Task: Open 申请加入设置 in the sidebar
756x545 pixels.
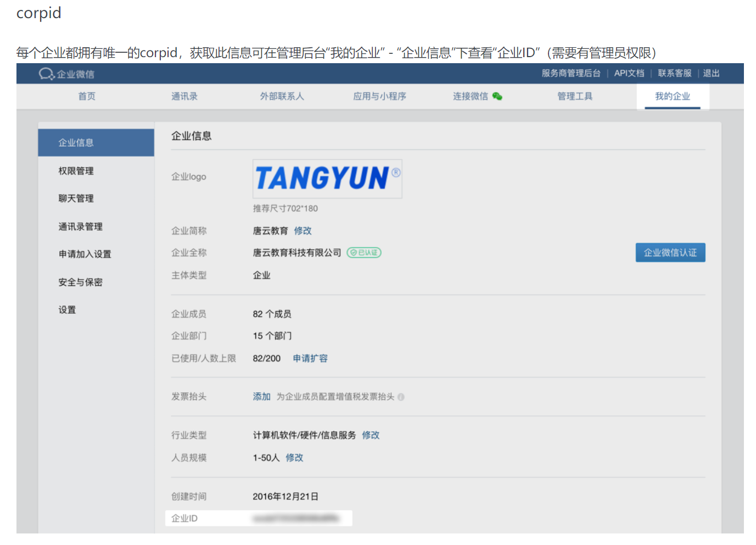Action: pyautogui.click(x=85, y=254)
